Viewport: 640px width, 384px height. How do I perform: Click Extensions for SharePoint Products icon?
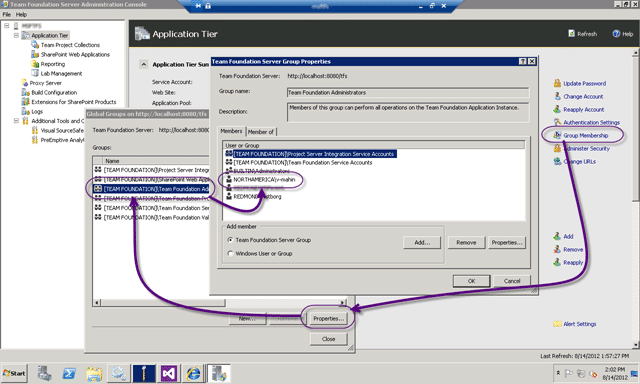pos(25,102)
